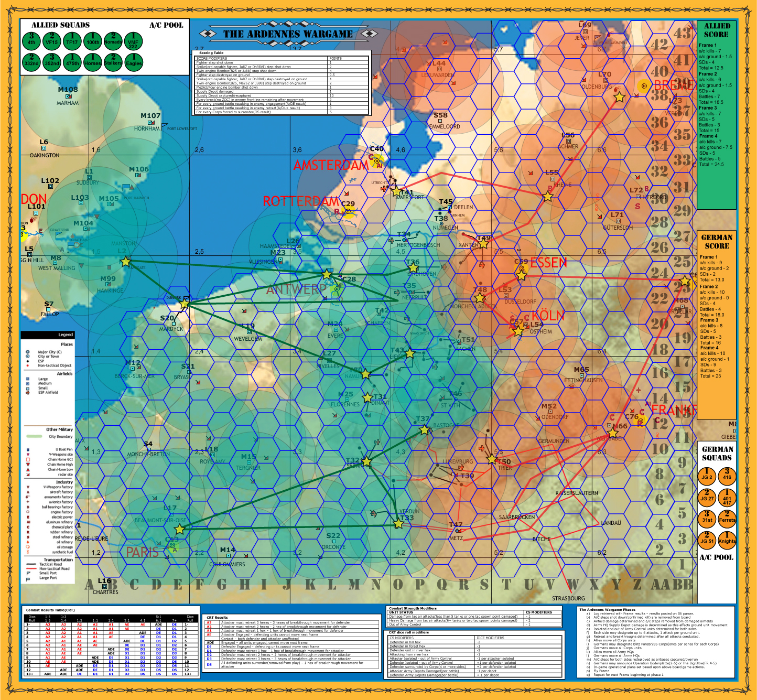Choose the 31st German squad token
The width and height of the screenshot is (757, 700).
click(707, 519)
